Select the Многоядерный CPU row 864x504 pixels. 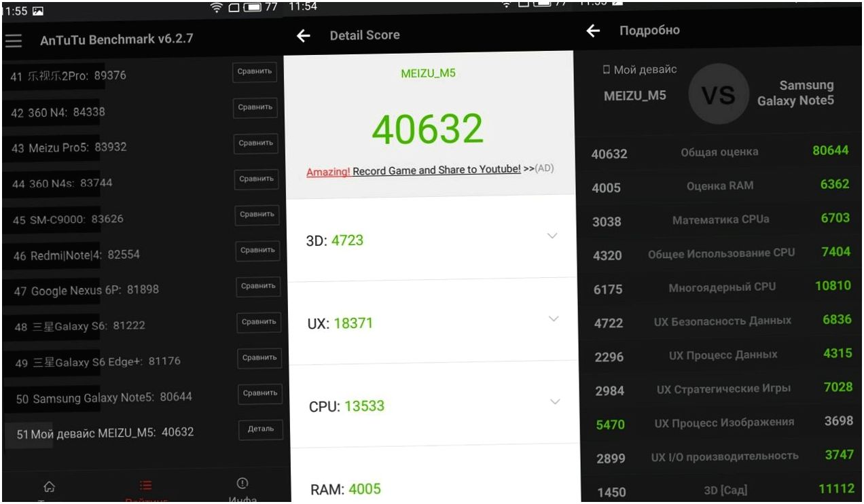pos(721,287)
